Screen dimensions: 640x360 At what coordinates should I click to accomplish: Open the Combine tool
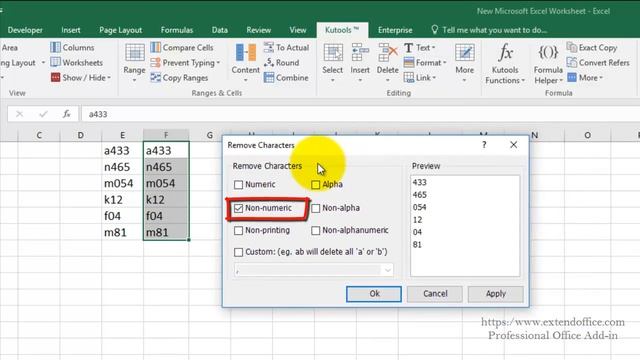286,78
